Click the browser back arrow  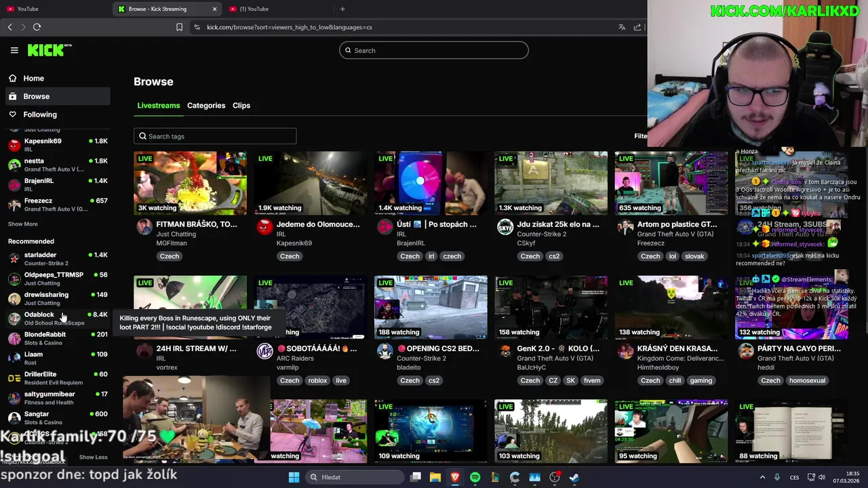coord(10,27)
